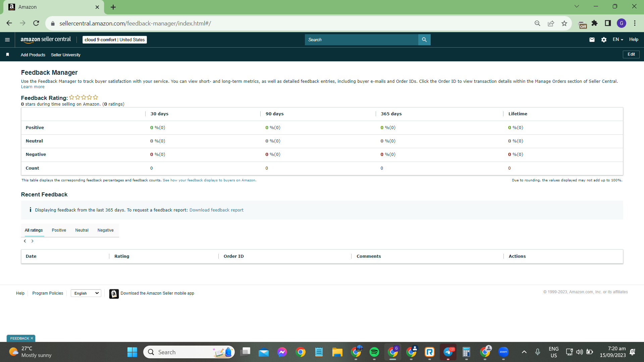The height and width of the screenshot is (362, 644).
Task: Go back in browser history
Action: click(x=9, y=23)
